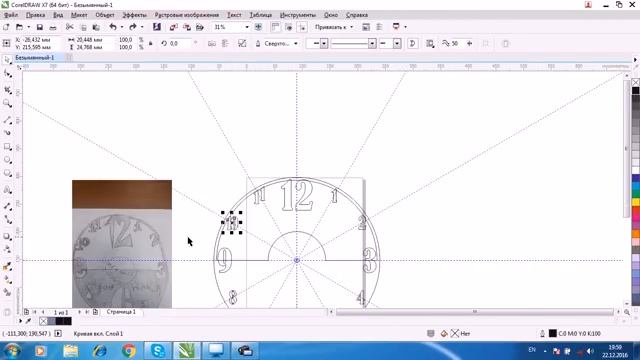640x360 pixels.
Task: Select the Drop Shadow tool
Action: pos(7,236)
